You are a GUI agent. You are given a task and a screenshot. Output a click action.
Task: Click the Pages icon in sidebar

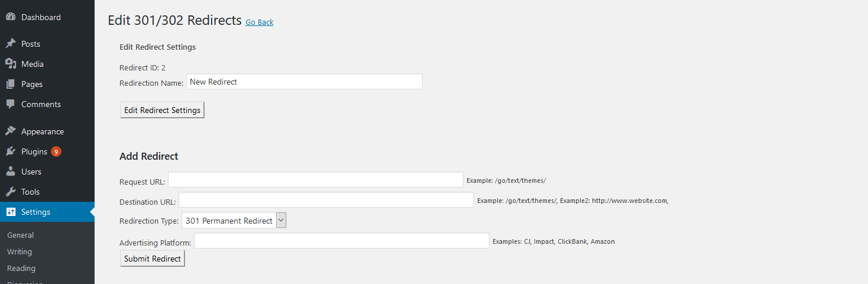pos(11,84)
